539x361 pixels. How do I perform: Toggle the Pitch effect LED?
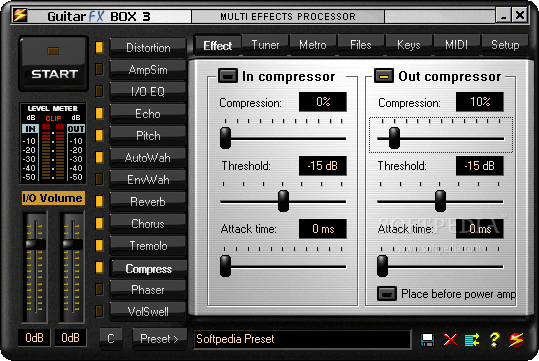pyautogui.click(x=99, y=135)
